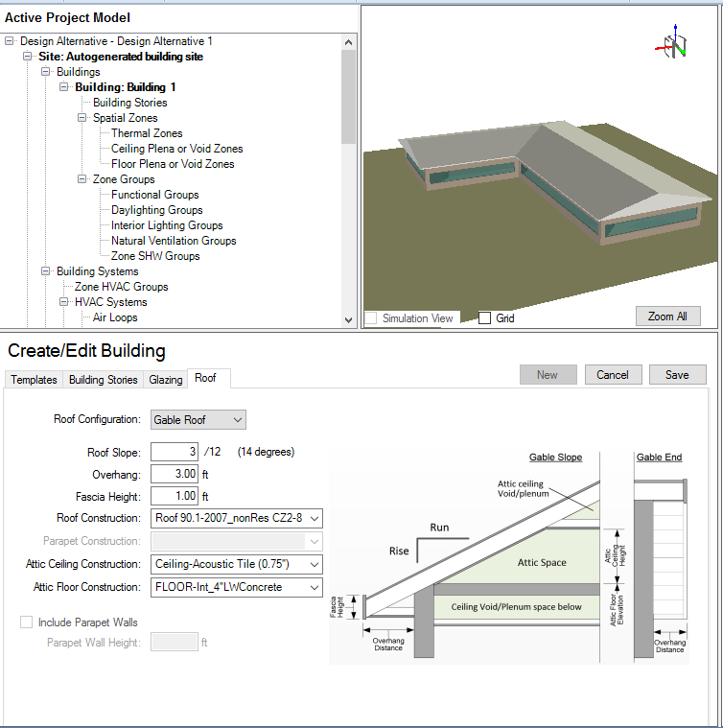Click the Save button
723x728 pixels.
pos(677,375)
